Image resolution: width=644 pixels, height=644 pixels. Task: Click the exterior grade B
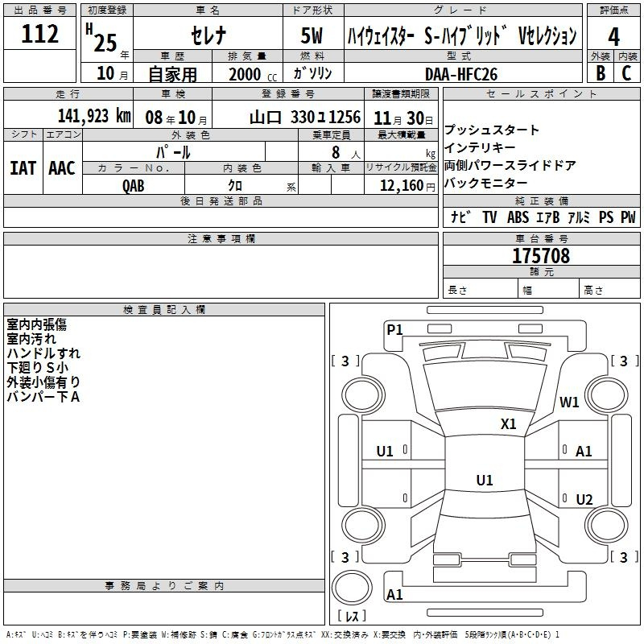coord(600,72)
